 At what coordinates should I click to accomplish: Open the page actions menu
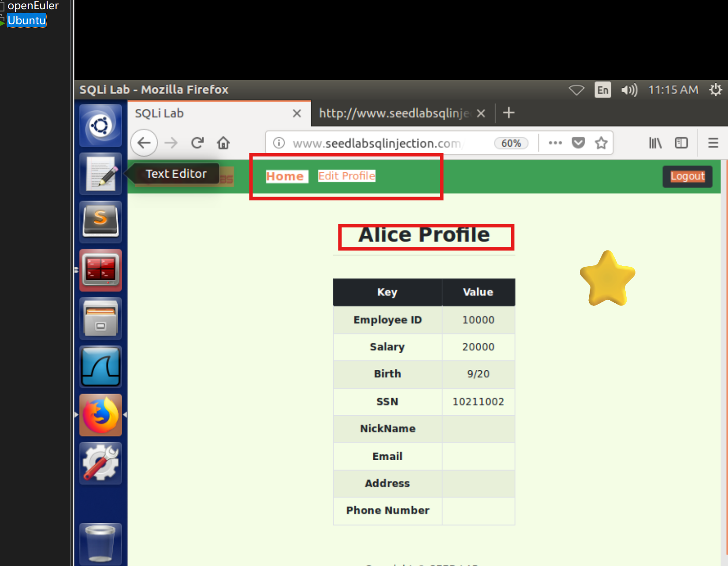pyautogui.click(x=555, y=143)
